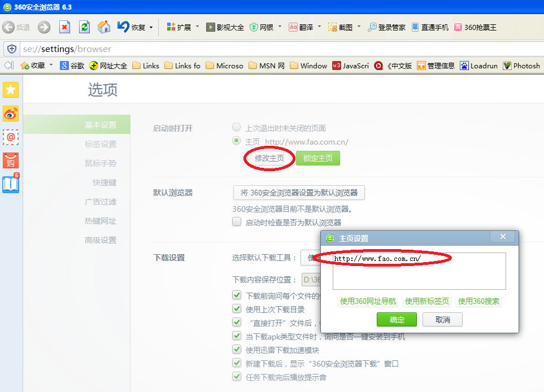The image size is (544, 392).
Task: Click the 翻译 translate icon
Action: pos(293,27)
